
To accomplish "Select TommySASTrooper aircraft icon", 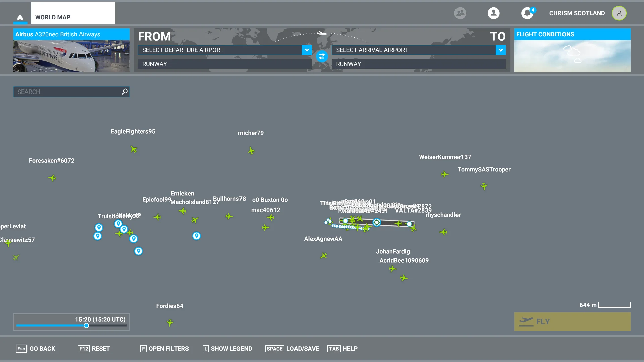I will tap(484, 186).
